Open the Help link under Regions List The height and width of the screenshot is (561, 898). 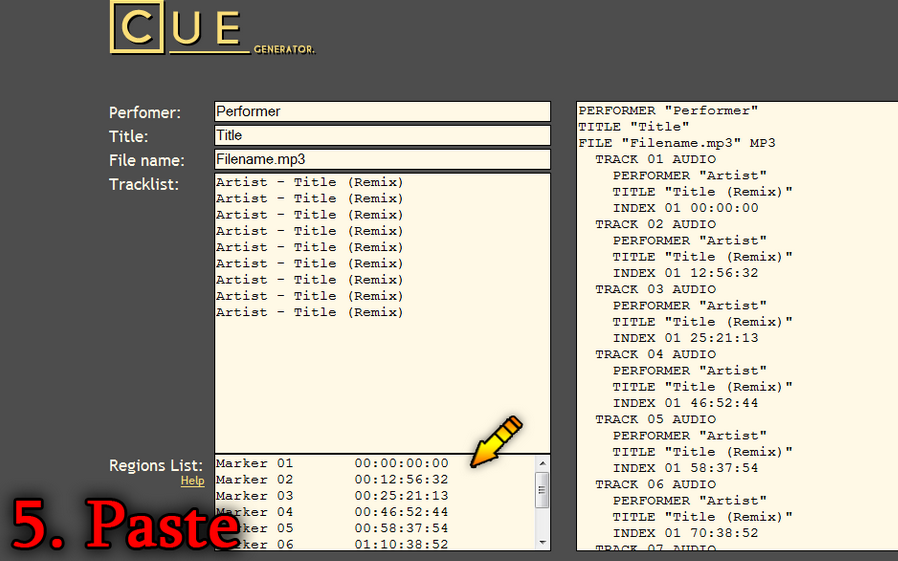192,481
